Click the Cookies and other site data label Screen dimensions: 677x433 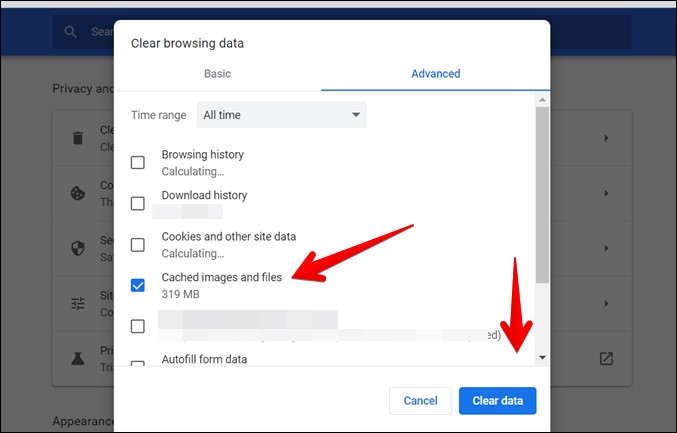coord(229,237)
